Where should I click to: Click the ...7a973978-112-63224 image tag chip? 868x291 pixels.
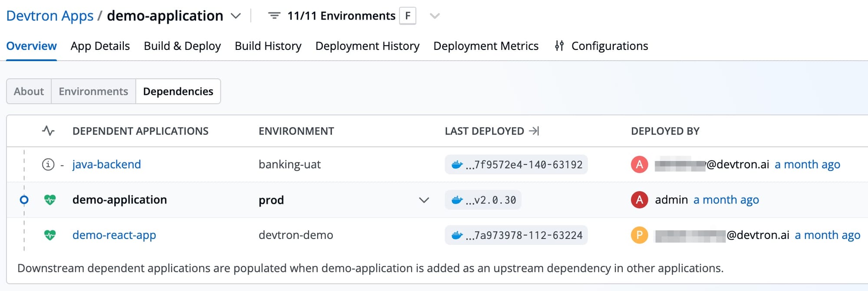click(516, 235)
